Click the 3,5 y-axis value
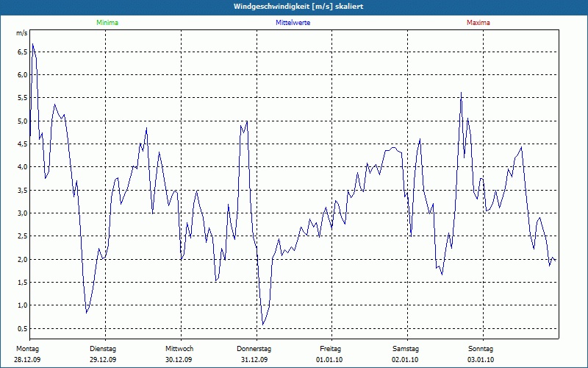Image resolution: width=588 pixels, height=368 pixels. click(x=23, y=190)
